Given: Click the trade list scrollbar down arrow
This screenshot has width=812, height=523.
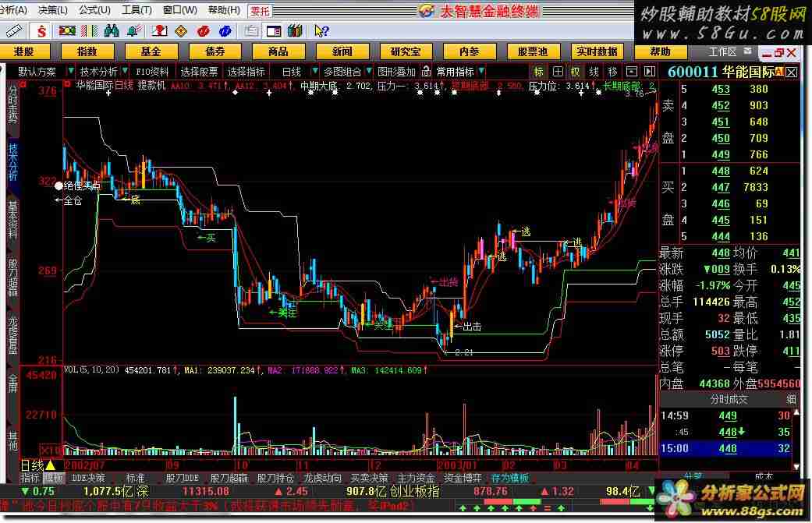Looking at the screenshot, I should point(797,466).
